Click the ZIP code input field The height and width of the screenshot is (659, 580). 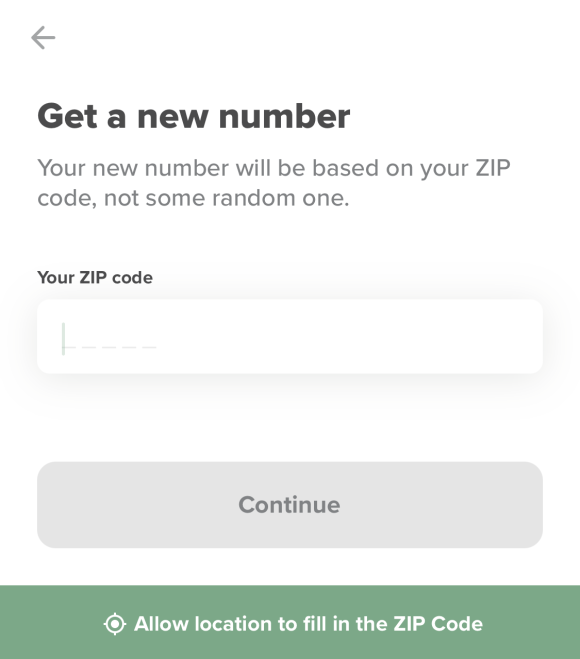click(x=290, y=336)
